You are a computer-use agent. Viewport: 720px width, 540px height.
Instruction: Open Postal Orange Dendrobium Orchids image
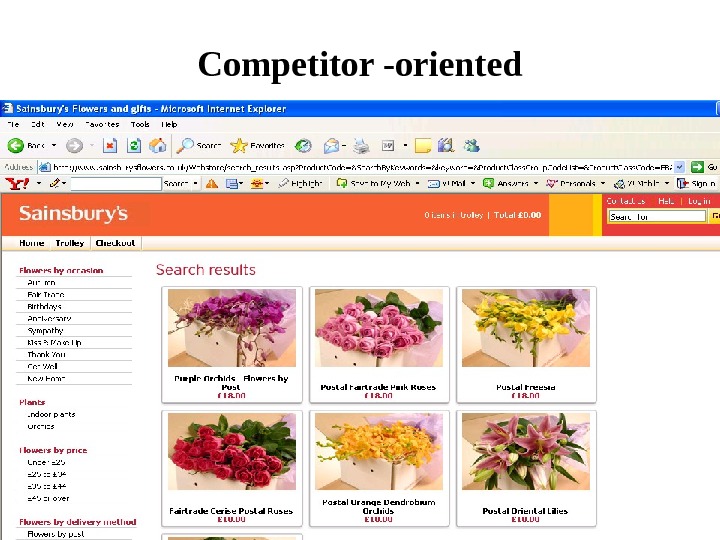click(379, 451)
